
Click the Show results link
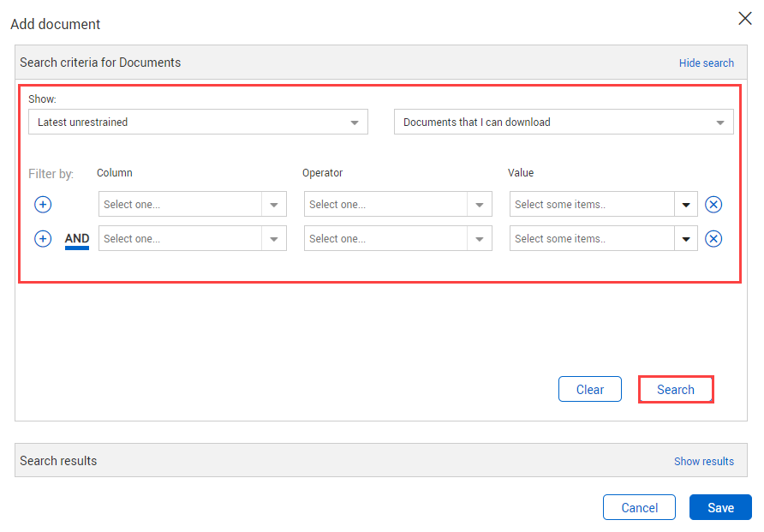point(703,461)
